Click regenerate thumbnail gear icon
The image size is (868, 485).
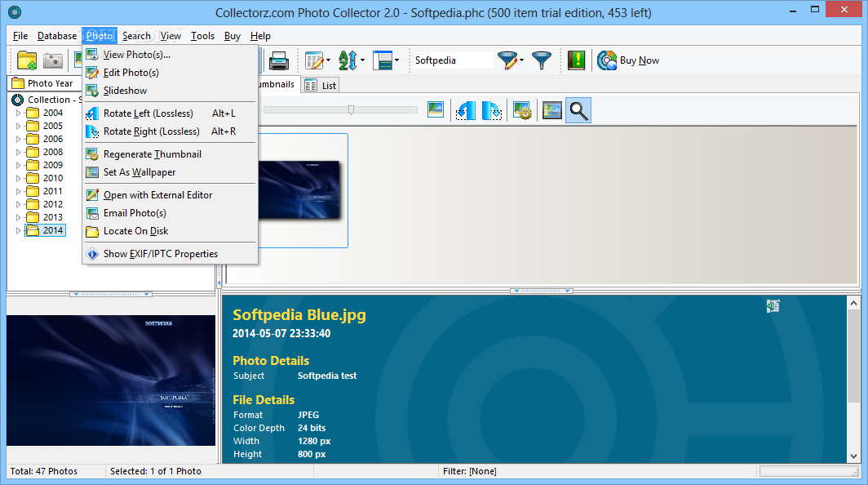pyautogui.click(x=522, y=110)
